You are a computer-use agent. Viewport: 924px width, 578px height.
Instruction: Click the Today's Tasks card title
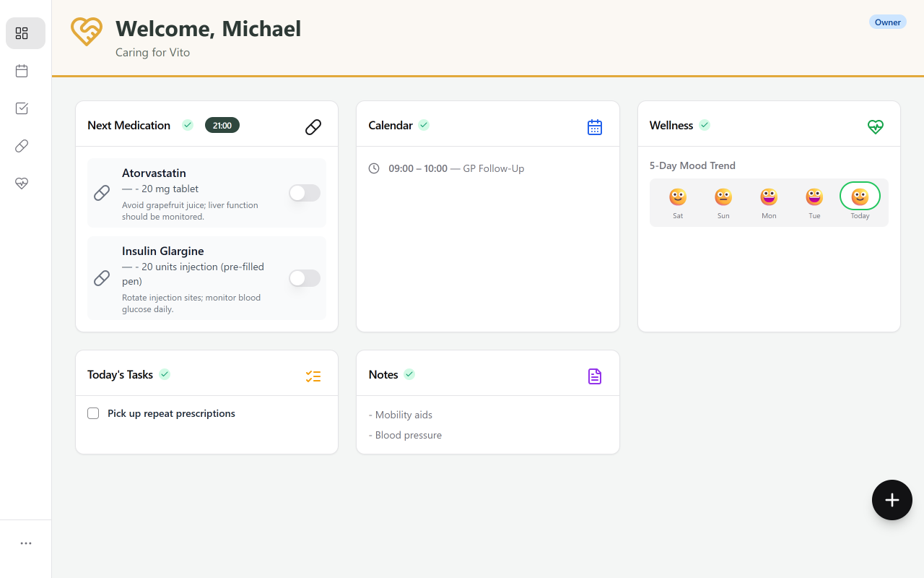(x=120, y=374)
